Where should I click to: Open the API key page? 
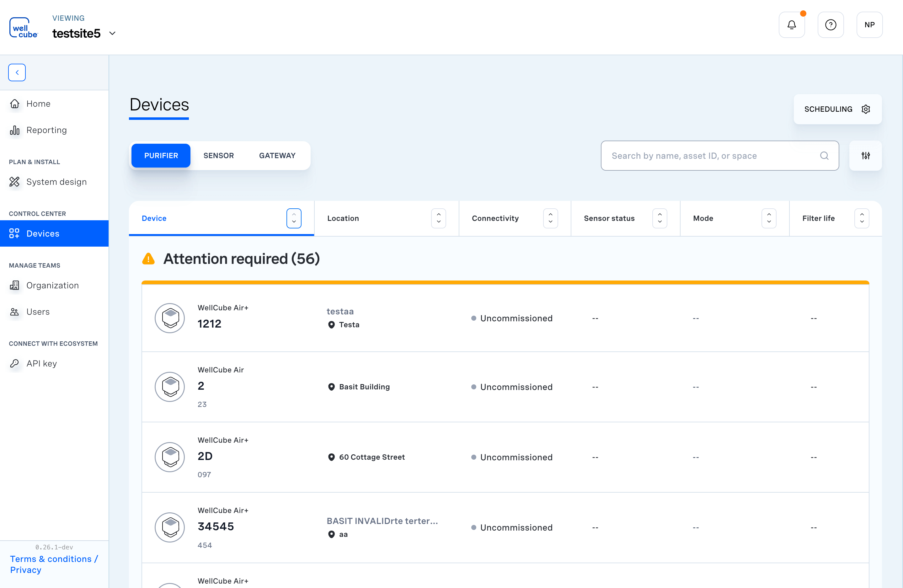[41, 363]
